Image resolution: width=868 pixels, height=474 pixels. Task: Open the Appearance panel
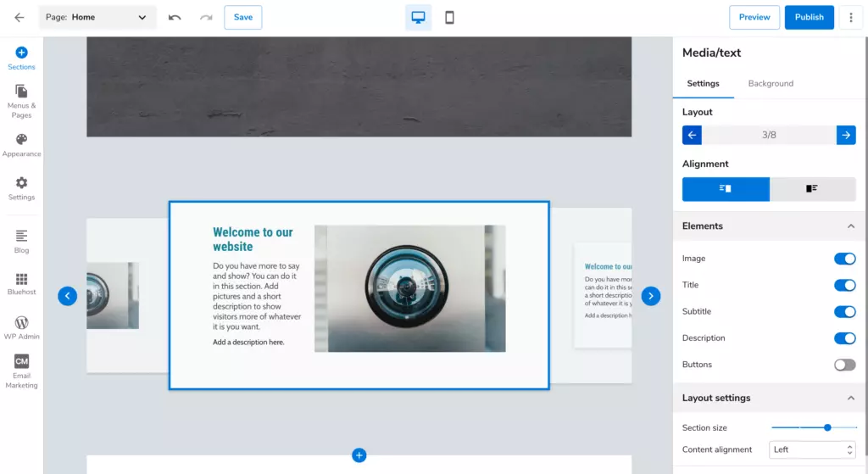(x=21, y=146)
